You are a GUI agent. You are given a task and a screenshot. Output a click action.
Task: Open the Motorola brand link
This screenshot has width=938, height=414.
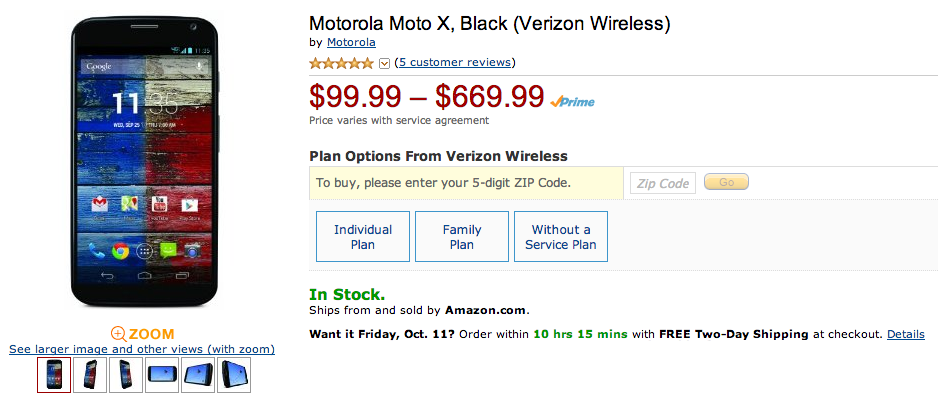(x=351, y=42)
